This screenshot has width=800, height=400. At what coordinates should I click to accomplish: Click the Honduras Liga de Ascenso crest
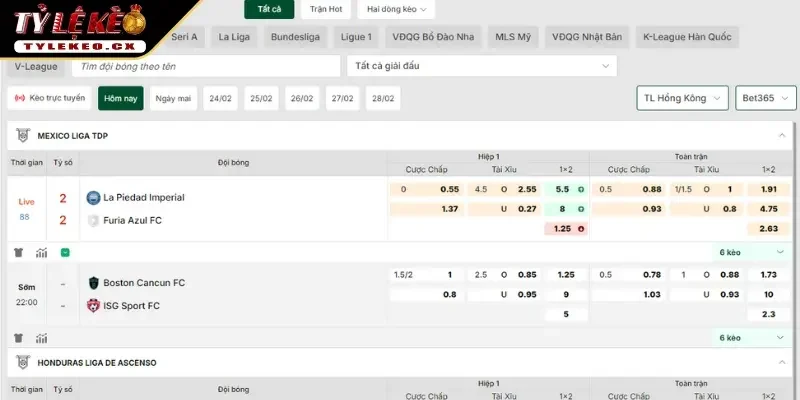click(22, 362)
